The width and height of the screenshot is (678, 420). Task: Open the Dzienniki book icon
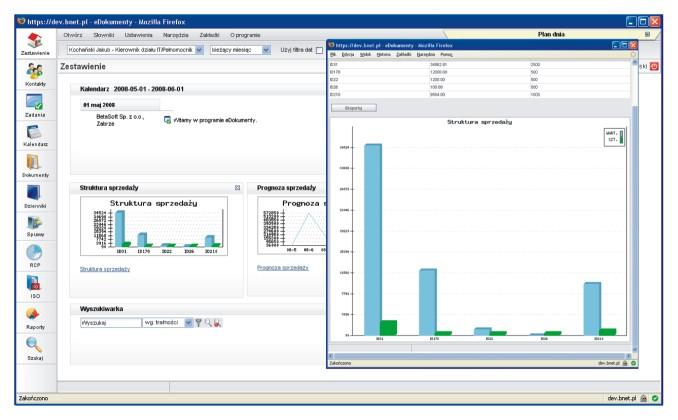[34, 193]
